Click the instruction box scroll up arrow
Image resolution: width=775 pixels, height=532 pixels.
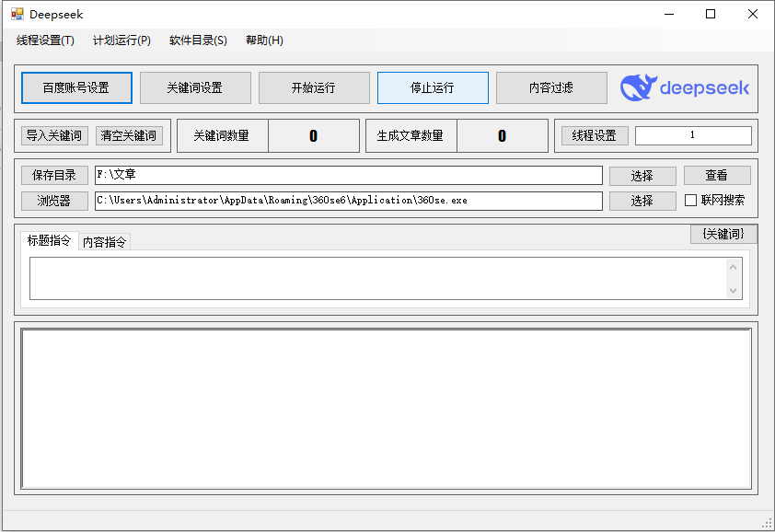(733, 268)
